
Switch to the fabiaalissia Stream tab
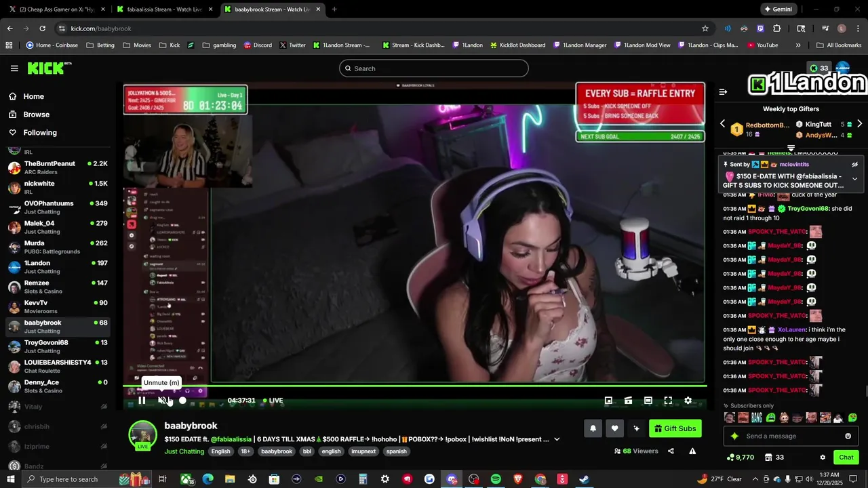163,9
